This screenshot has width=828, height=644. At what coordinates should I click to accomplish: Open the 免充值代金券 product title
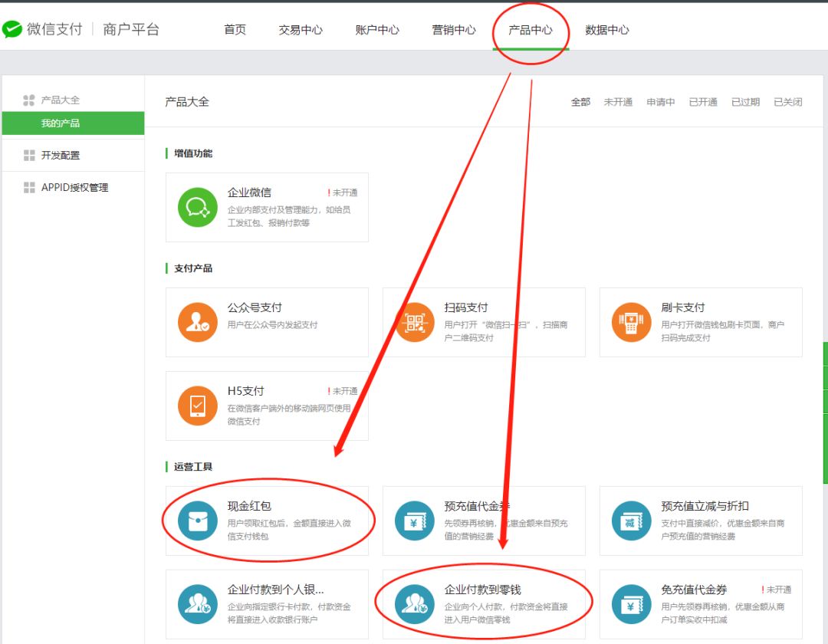[x=694, y=589]
